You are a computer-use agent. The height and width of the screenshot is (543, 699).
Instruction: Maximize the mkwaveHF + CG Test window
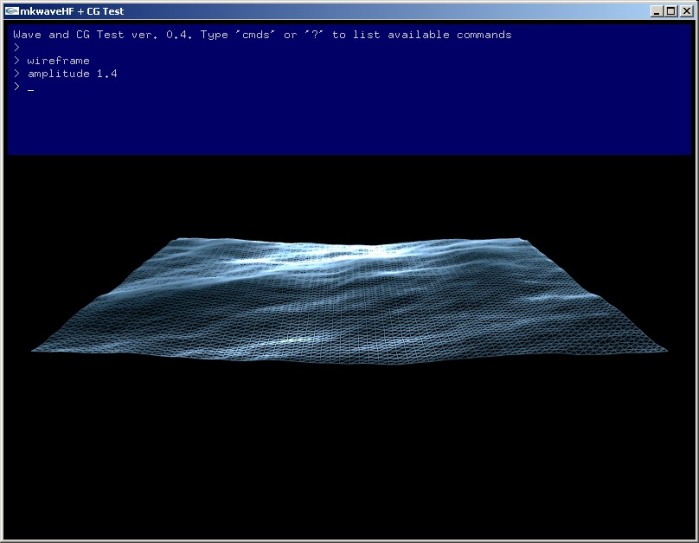[671, 11]
